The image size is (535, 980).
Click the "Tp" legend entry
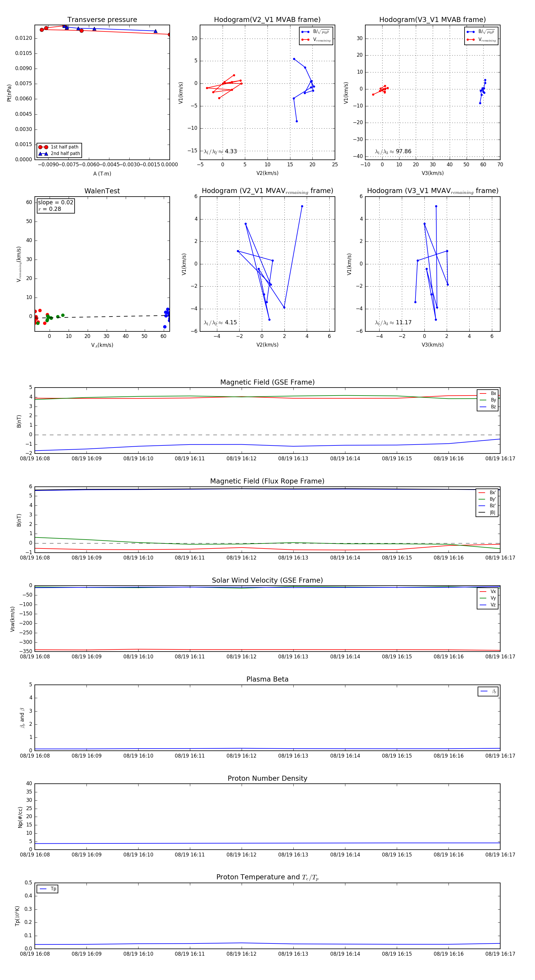(x=48, y=889)
